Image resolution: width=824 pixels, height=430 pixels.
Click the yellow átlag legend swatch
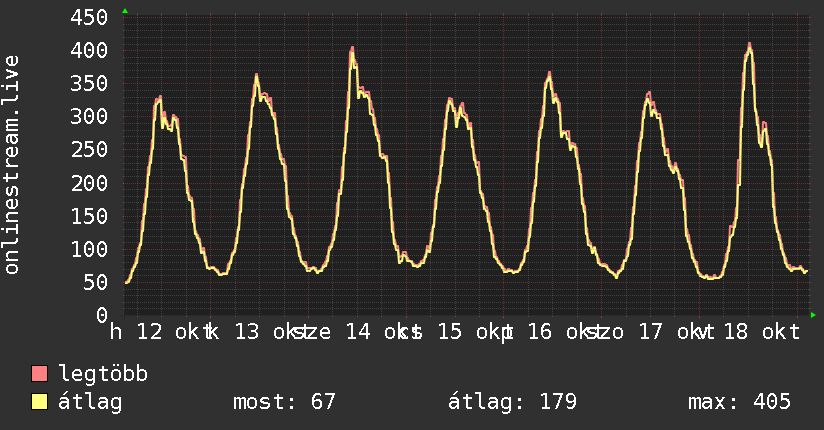(39, 402)
